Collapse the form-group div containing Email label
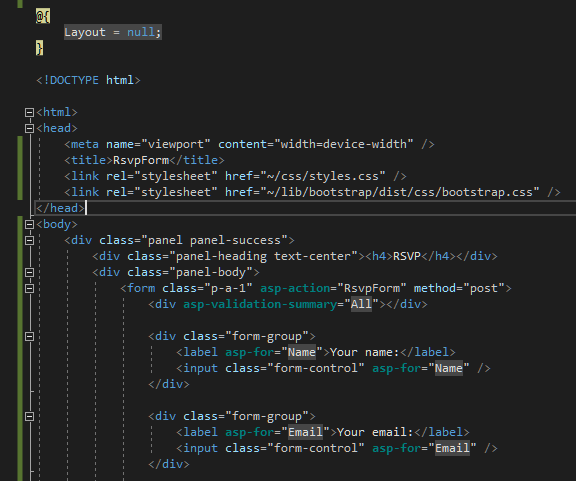This screenshot has height=481, width=576. click(x=29, y=416)
